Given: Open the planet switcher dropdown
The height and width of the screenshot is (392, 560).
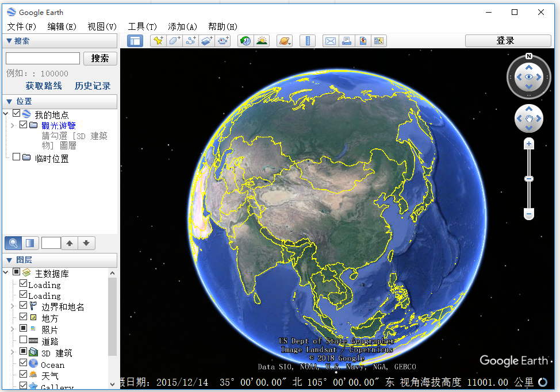Looking at the screenshot, I should 285,41.
